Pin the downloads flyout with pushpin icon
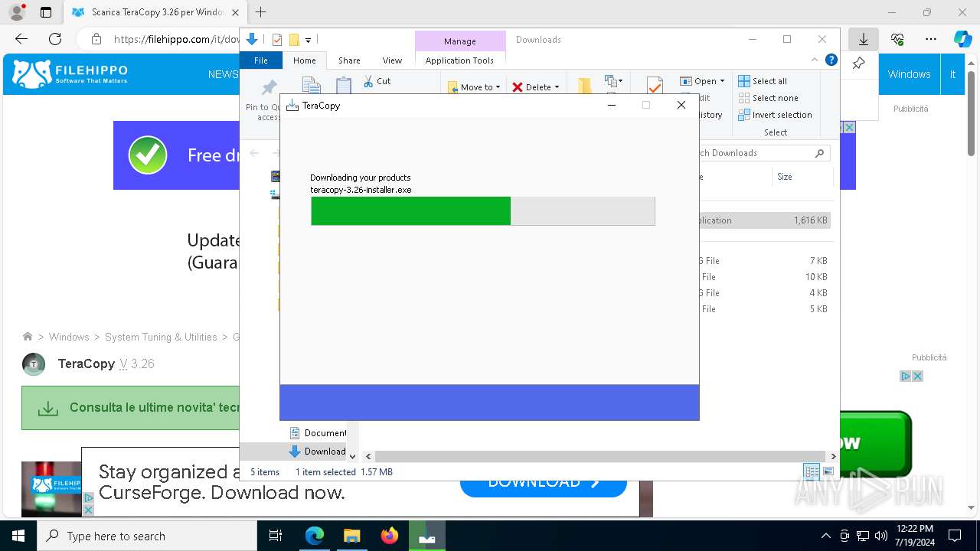 858,64
